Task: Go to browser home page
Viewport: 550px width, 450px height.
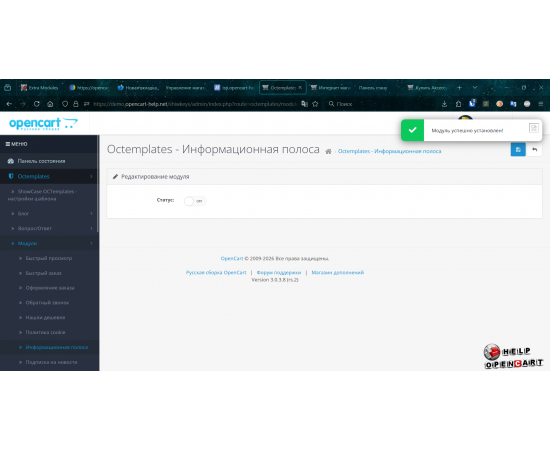Action: [x=50, y=104]
